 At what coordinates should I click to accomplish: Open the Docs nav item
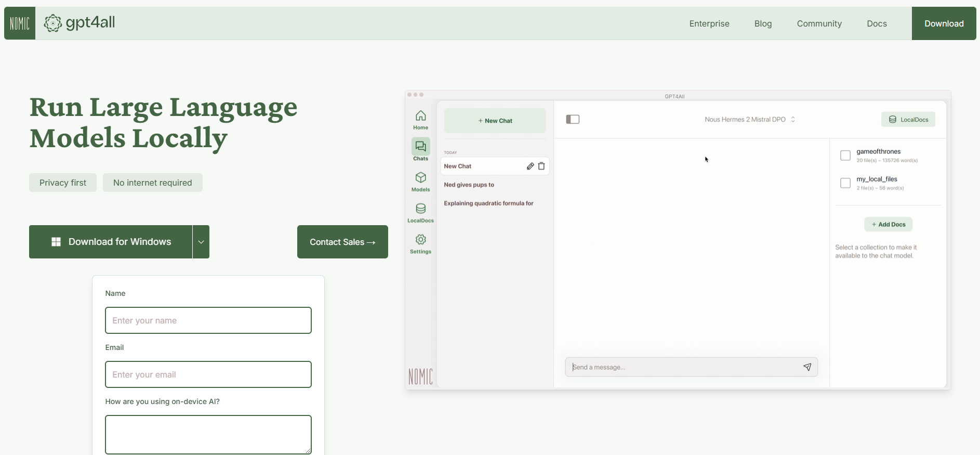(877, 23)
